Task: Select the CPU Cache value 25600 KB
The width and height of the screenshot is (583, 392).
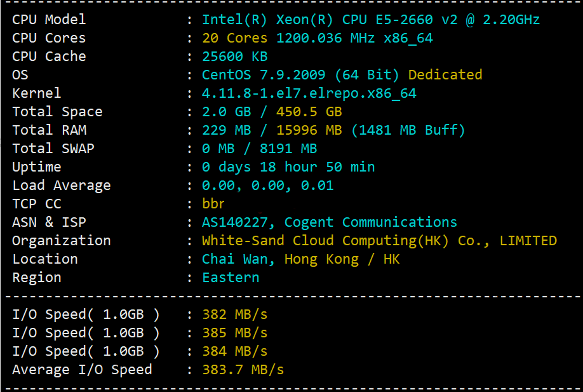Action: pyautogui.click(x=234, y=57)
